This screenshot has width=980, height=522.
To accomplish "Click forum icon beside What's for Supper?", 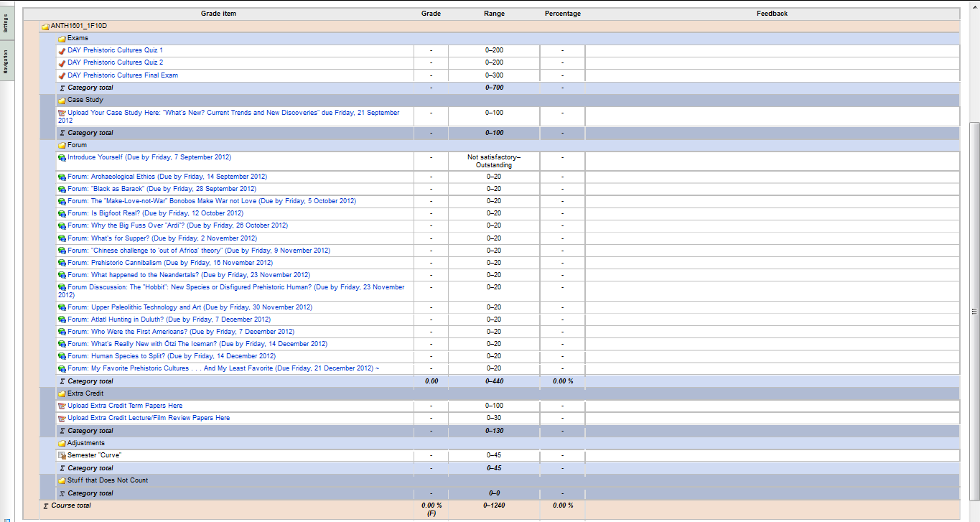I will click(62, 239).
